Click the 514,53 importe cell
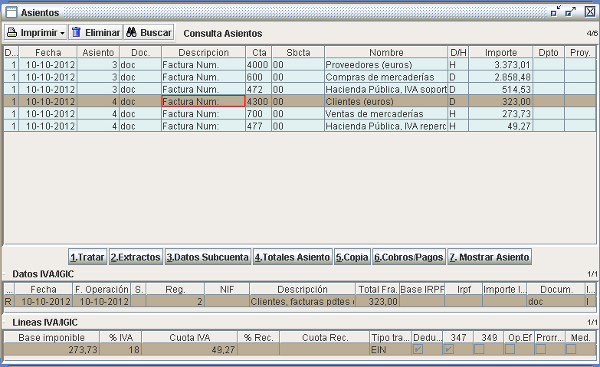 501,89
